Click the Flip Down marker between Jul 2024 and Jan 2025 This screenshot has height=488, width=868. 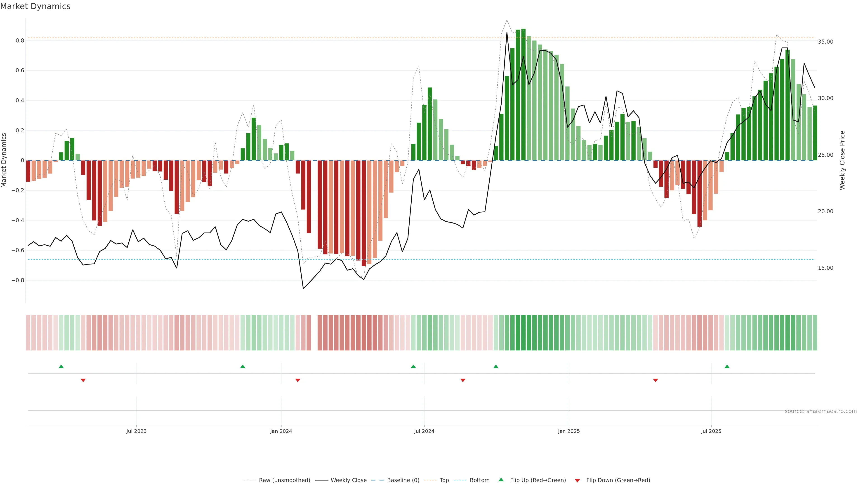coord(463,380)
